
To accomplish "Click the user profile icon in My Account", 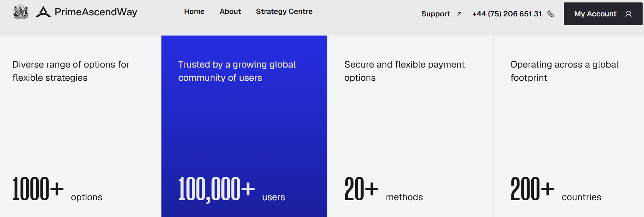I will point(628,14).
